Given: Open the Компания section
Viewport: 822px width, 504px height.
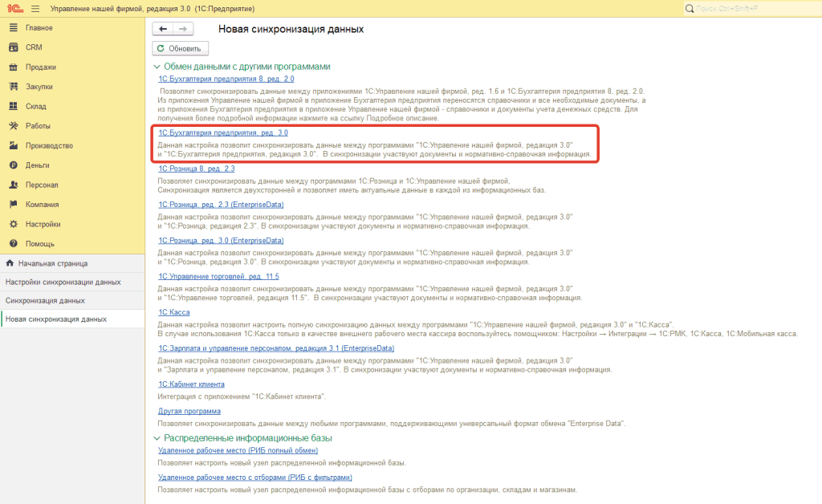Looking at the screenshot, I should pyautogui.click(x=38, y=205).
